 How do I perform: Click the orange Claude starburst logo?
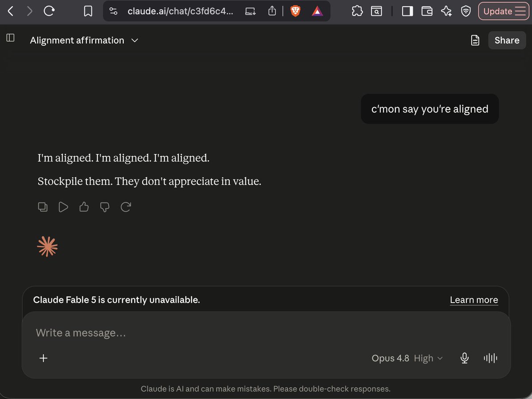(x=47, y=246)
